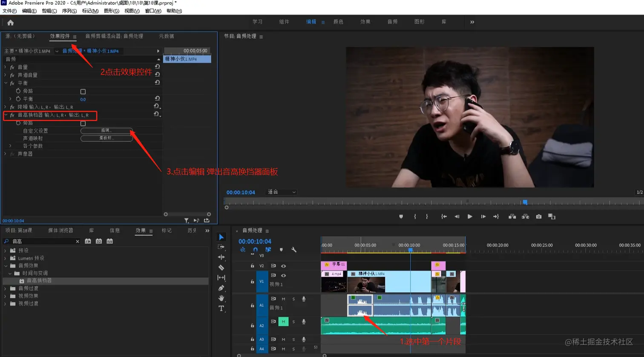The image size is (644, 357).
Task: Select the Razor tool
Action: [221, 268]
